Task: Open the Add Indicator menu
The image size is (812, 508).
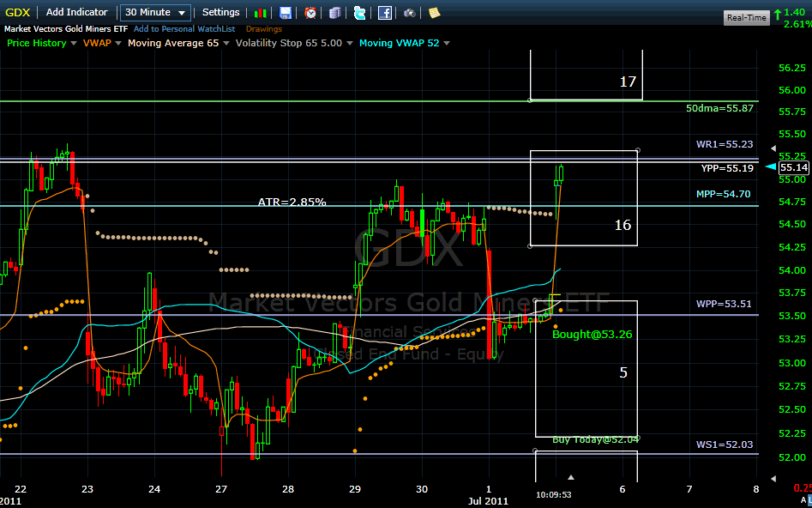Action: (77, 12)
